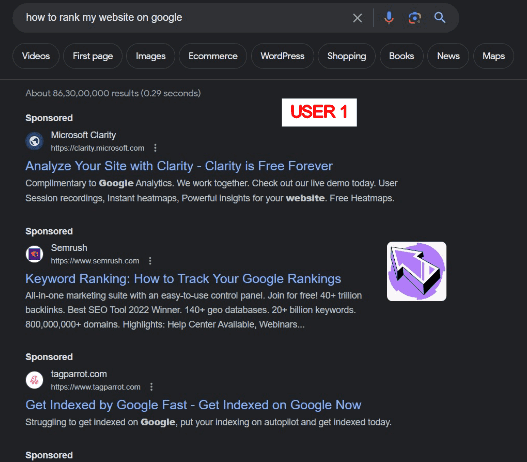Open 'Get Indexed by Google Fast' link

coord(193,405)
